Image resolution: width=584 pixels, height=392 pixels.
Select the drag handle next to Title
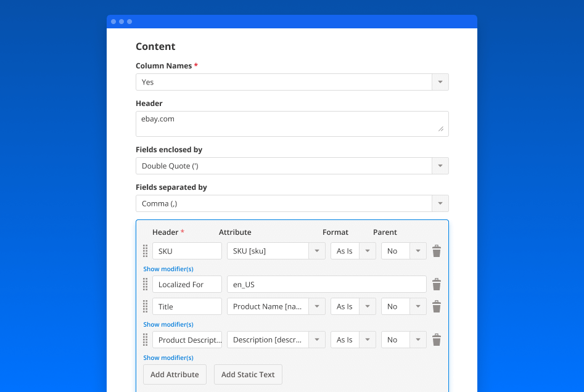tap(146, 306)
